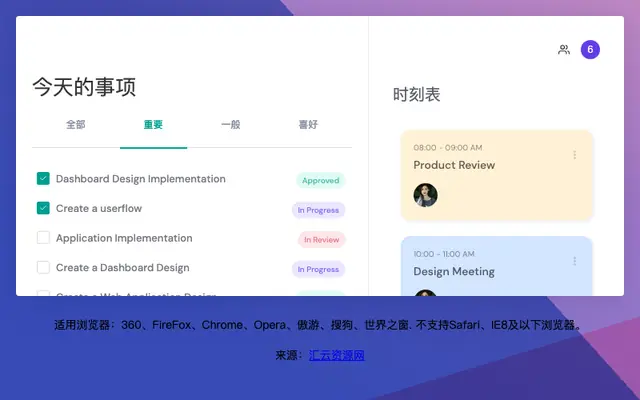This screenshot has width=640, height=400.
Task: Open options menu on Design Meeting card
Action: click(x=574, y=261)
